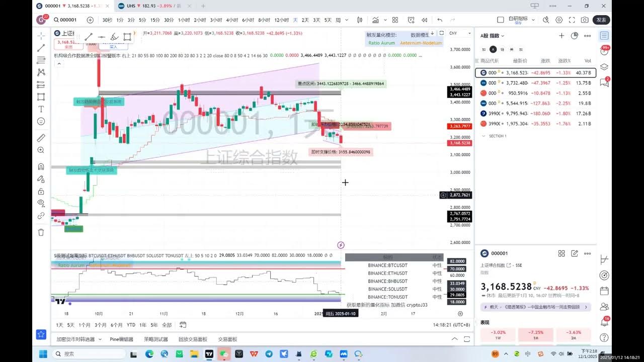644x362 pixels.
Task: Remove drawings with the trash icon
Action: pyautogui.click(x=41, y=232)
